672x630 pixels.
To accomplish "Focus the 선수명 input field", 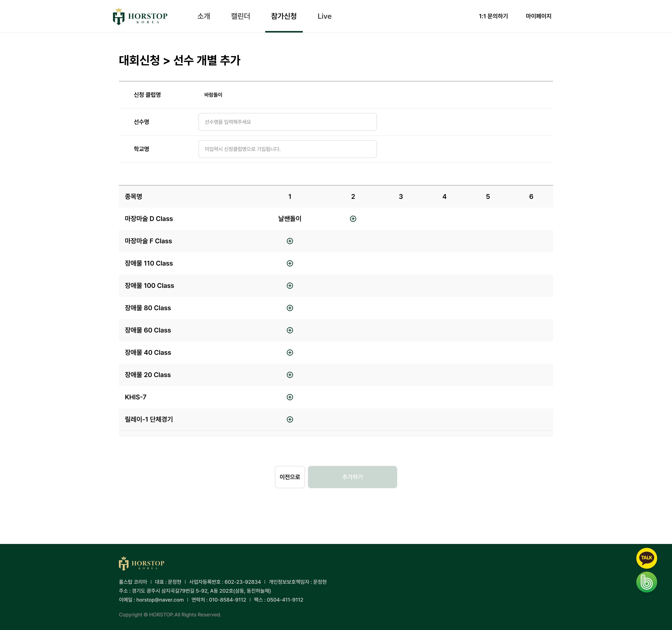I will click(x=287, y=122).
